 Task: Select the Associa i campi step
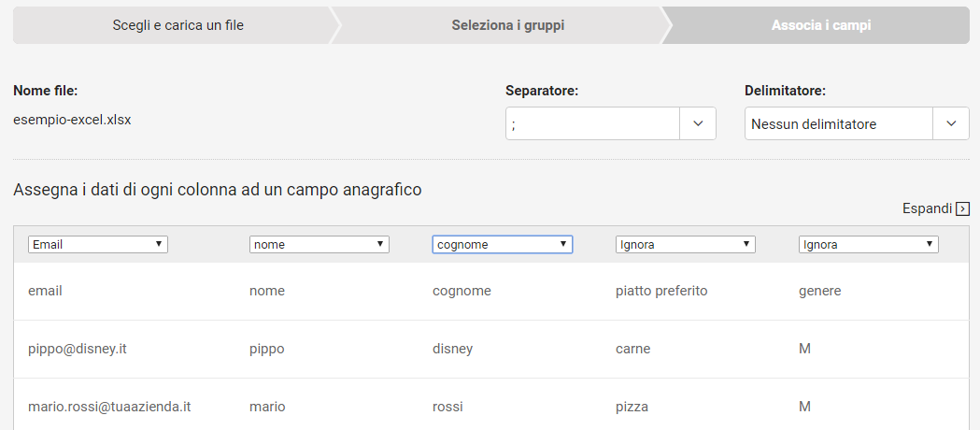point(820,25)
